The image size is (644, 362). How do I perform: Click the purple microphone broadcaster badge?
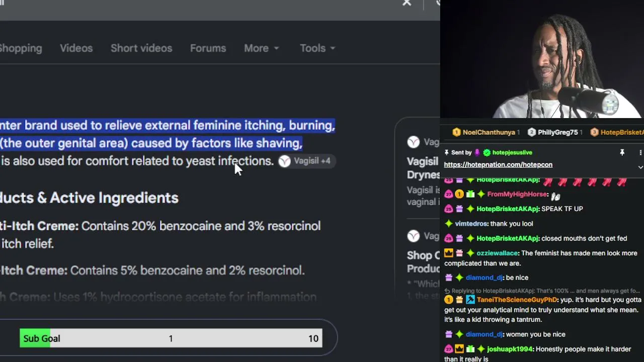477,152
